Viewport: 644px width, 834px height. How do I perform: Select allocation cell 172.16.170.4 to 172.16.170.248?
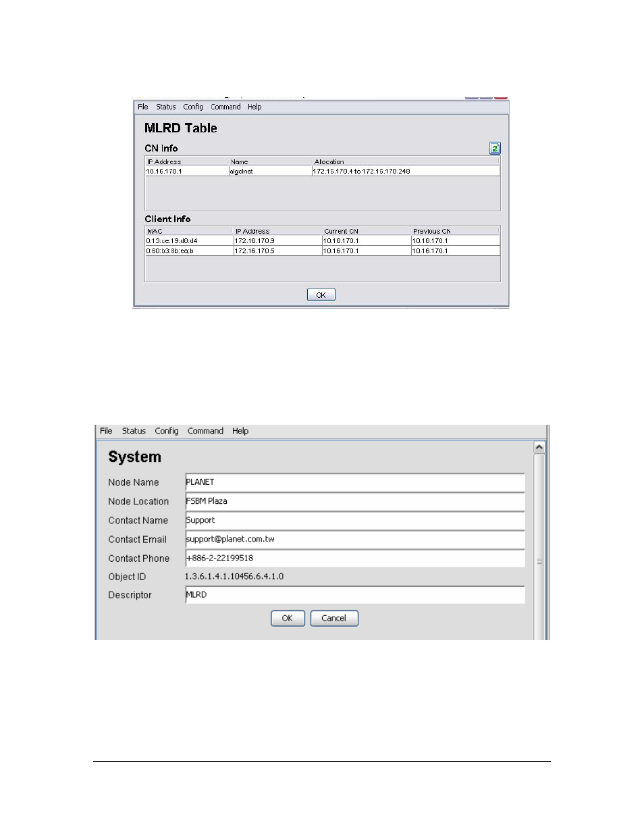tap(406, 172)
